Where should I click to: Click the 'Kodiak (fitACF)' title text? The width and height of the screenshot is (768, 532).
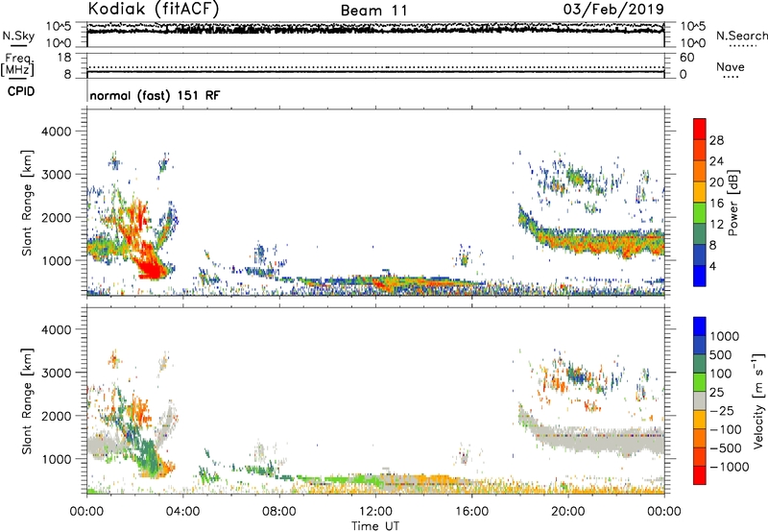pos(154,9)
